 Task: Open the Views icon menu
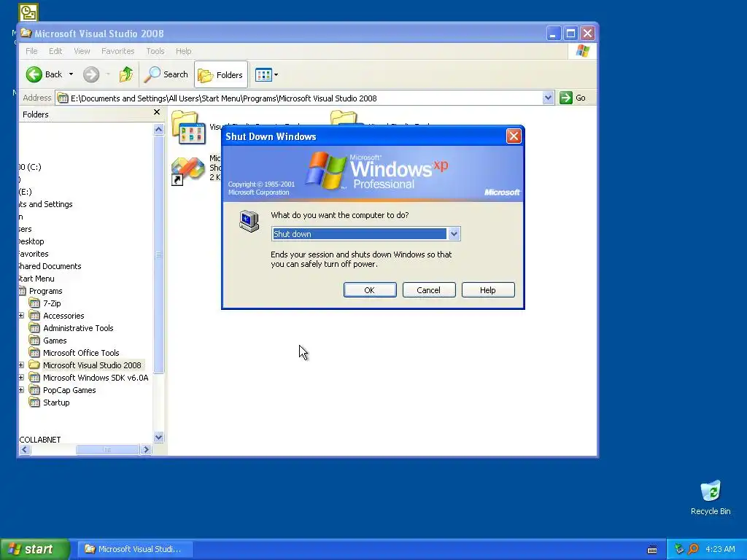[266, 75]
